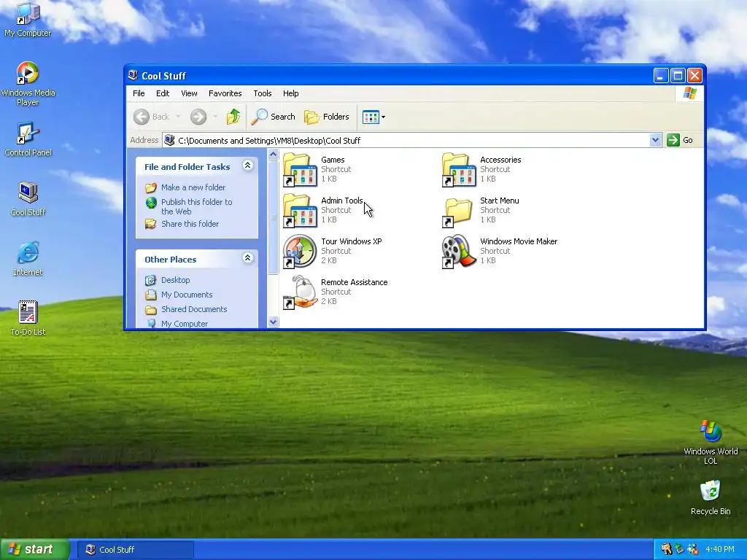Click Publish this folder to the Web
The height and width of the screenshot is (560, 747).
click(x=196, y=206)
